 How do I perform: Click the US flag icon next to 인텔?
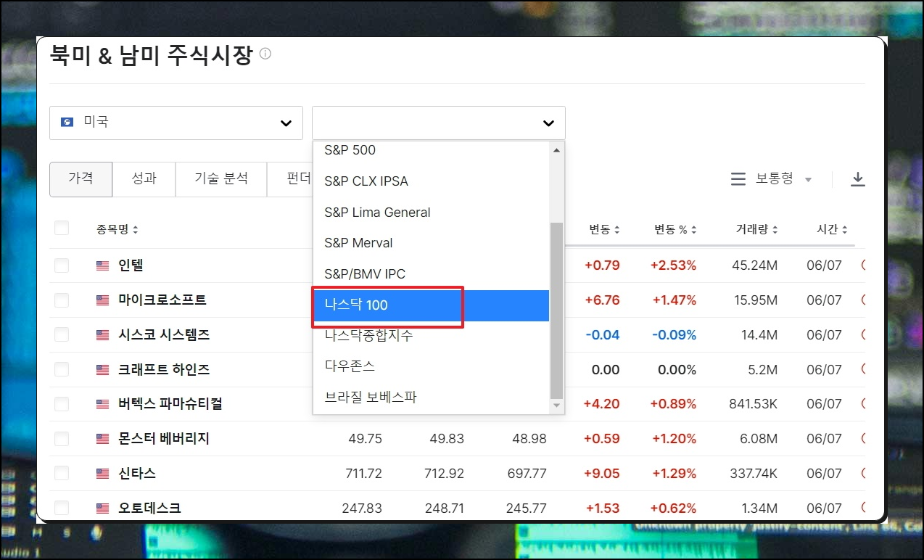coord(103,265)
